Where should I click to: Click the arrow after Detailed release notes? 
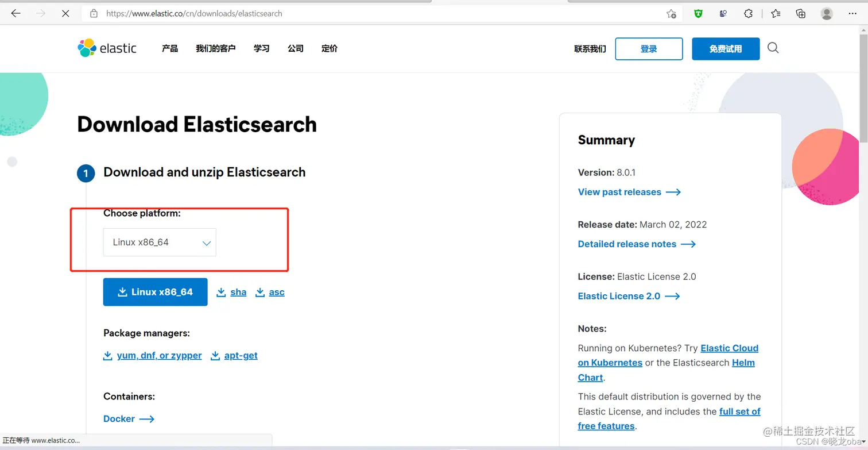(x=688, y=244)
